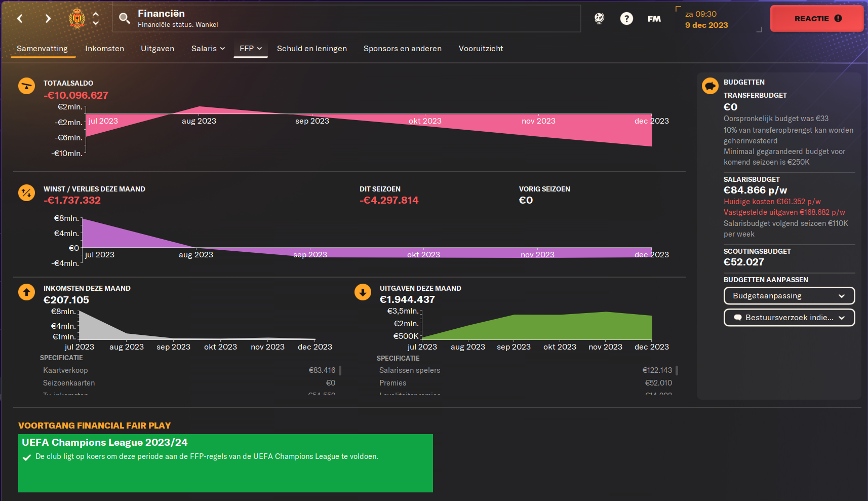Select the Kaartverkoop row
The image size is (868, 501).
(x=189, y=370)
